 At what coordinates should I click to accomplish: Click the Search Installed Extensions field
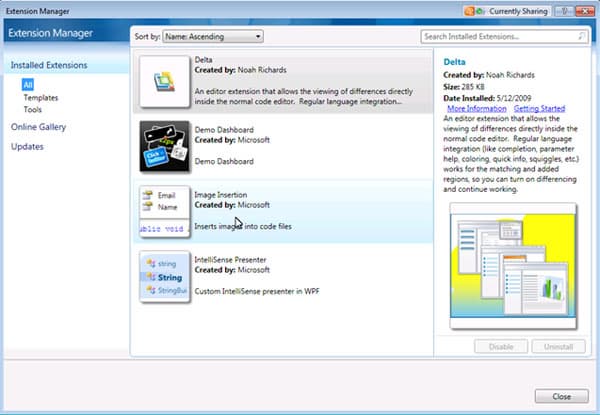[x=504, y=36]
